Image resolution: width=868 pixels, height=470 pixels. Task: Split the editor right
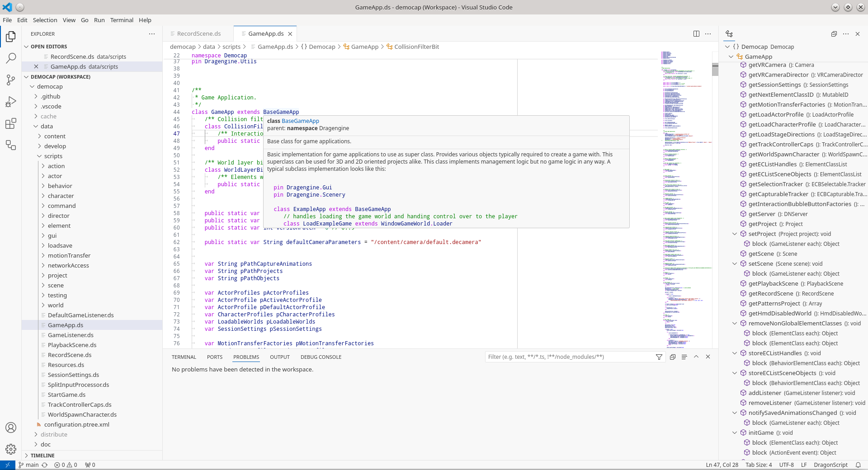point(696,34)
